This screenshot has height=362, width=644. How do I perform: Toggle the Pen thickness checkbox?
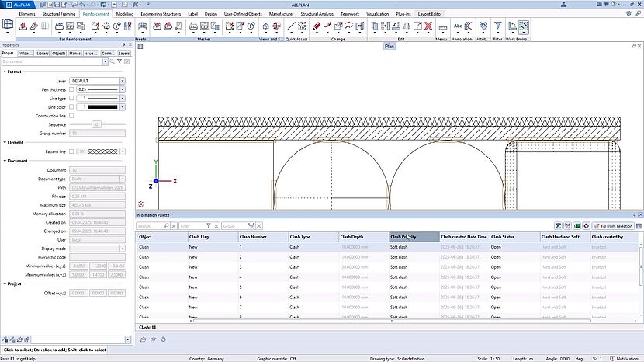pyautogui.click(x=71, y=89)
